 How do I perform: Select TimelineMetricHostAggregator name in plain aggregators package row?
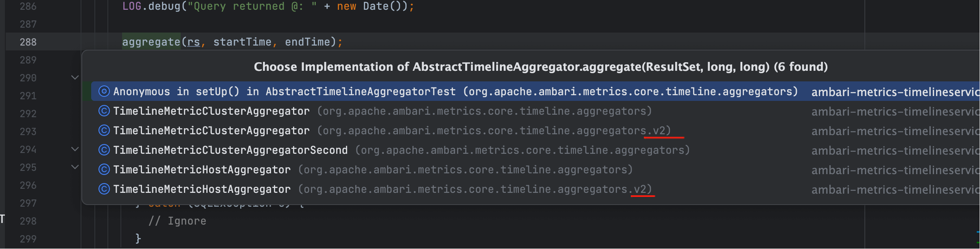[x=202, y=170]
